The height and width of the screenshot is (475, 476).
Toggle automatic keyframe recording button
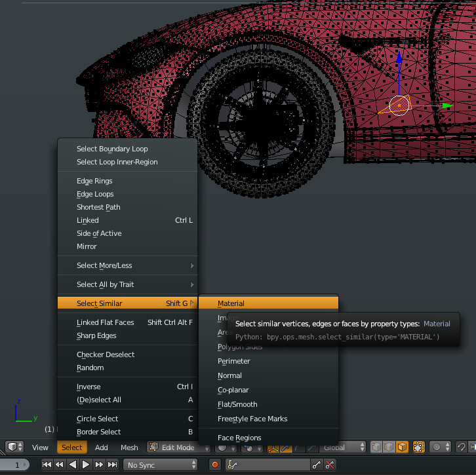coord(214,465)
